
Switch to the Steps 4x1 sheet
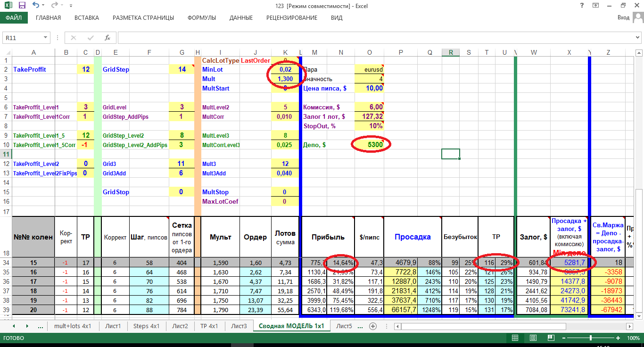[147, 326]
